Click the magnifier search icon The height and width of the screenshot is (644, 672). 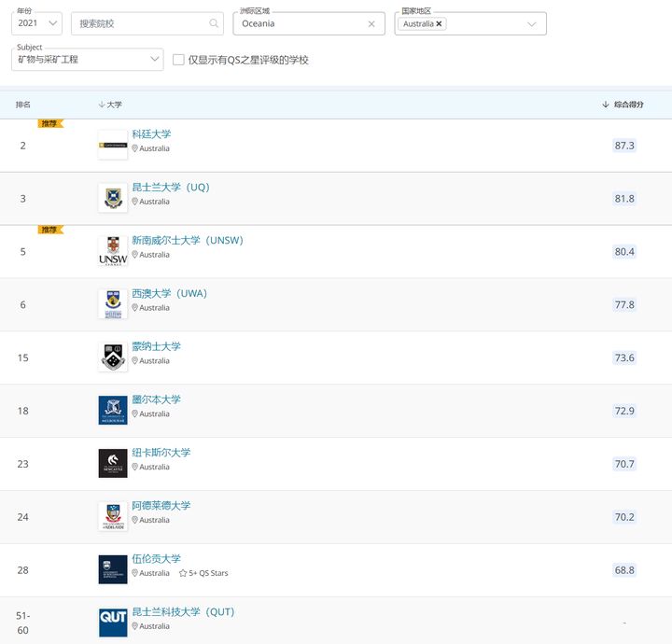[214, 23]
